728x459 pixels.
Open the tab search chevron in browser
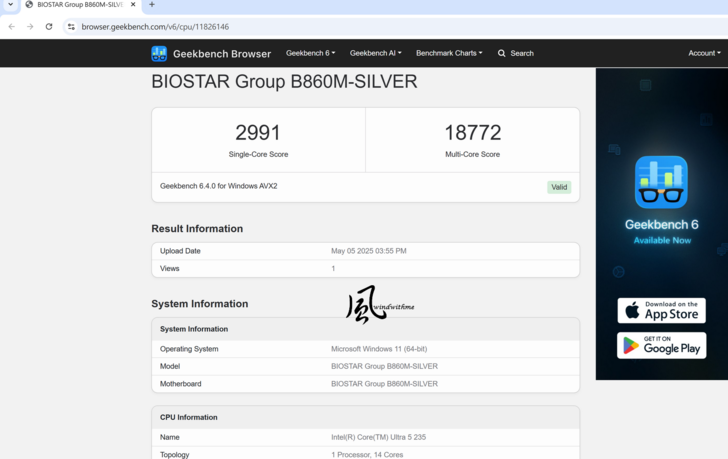click(x=10, y=5)
